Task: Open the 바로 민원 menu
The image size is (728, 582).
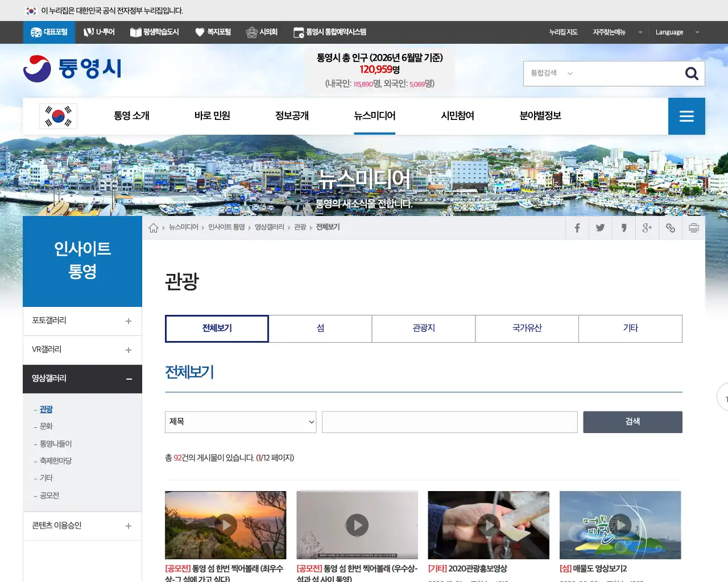Action: coord(212,116)
